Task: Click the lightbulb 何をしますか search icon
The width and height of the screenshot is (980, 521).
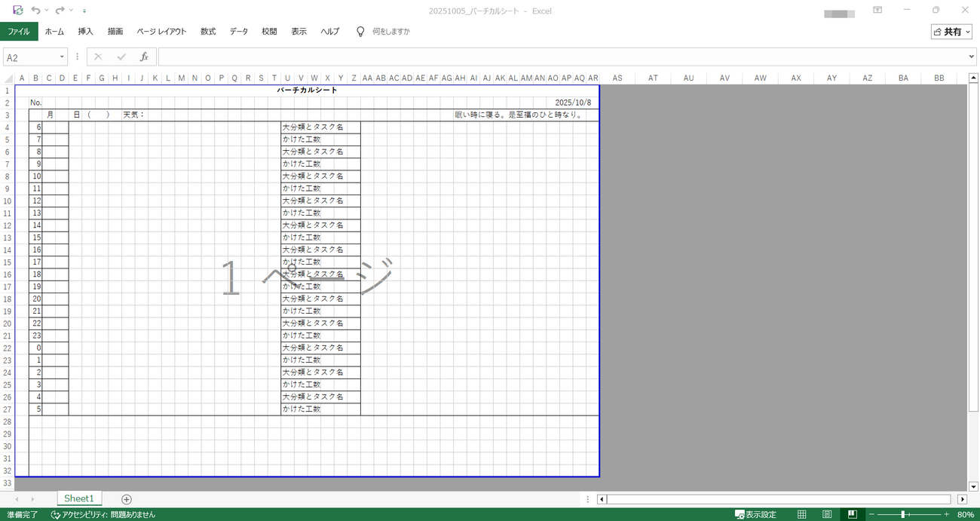Action: pyautogui.click(x=360, y=32)
